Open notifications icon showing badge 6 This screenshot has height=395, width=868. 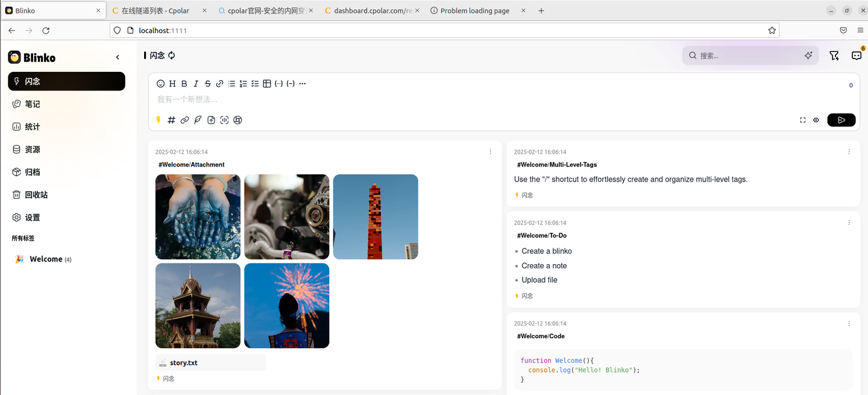[x=857, y=55]
